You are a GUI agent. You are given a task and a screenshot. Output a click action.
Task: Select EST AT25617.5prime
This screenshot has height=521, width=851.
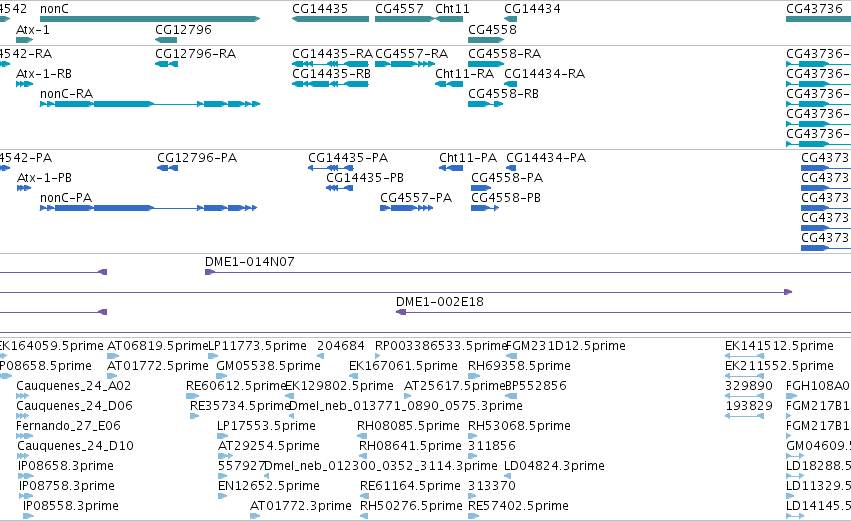click(x=455, y=386)
